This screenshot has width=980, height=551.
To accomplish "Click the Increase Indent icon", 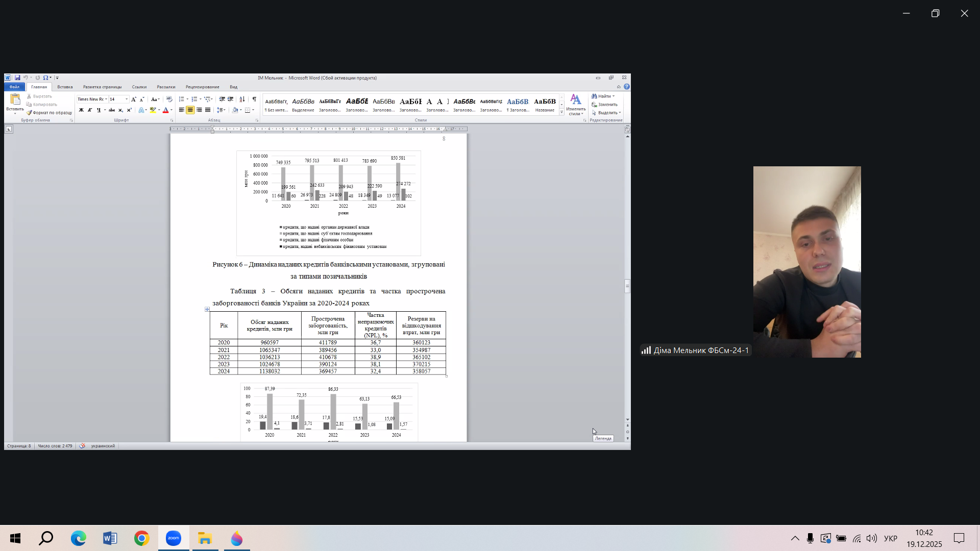I will click(x=231, y=99).
